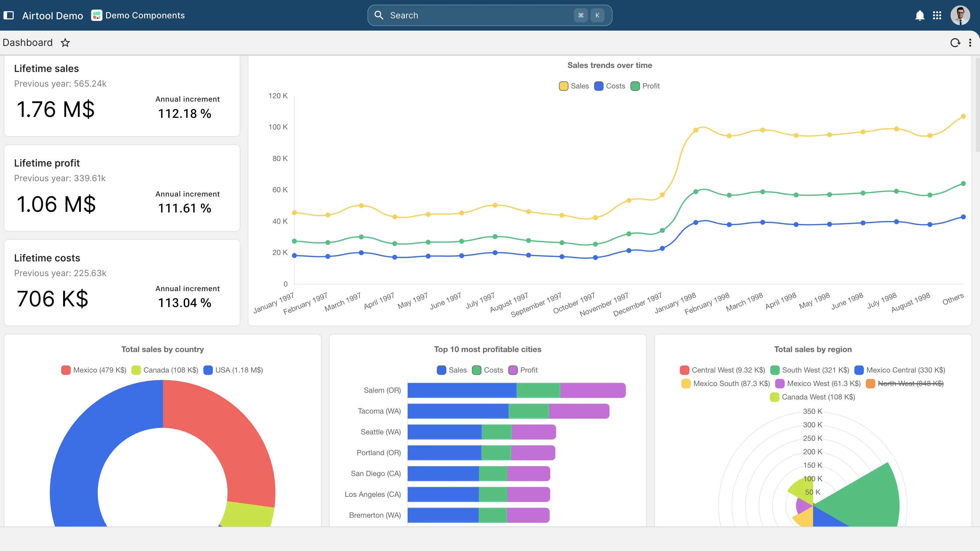
Task: Toggle Canada (108 K$) legend entry
Action: pyautogui.click(x=165, y=370)
